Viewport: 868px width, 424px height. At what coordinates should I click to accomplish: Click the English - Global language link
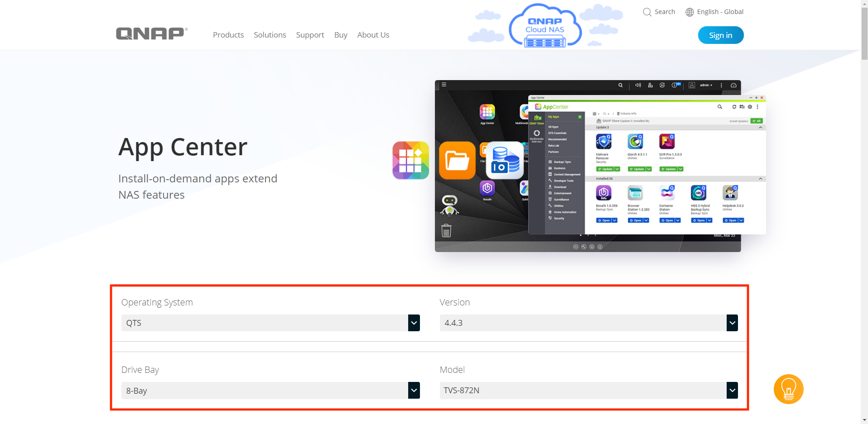pos(720,12)
